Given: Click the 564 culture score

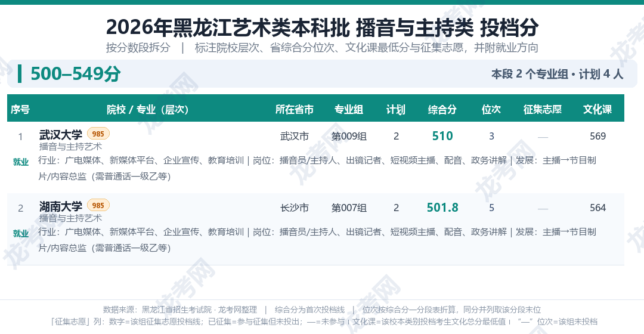Looking at the screenshot, I should (x=597, y=208).
